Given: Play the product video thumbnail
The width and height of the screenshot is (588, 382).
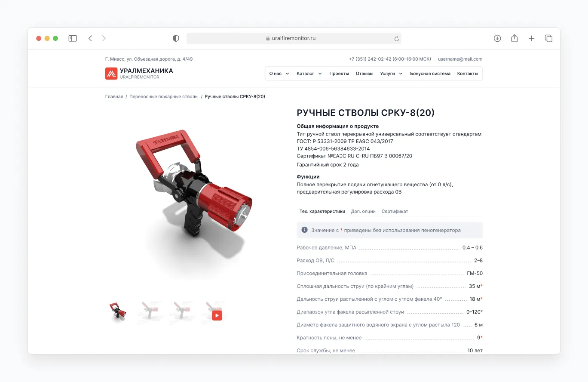Looking at the screenshot, I should [x=217, y=316].
